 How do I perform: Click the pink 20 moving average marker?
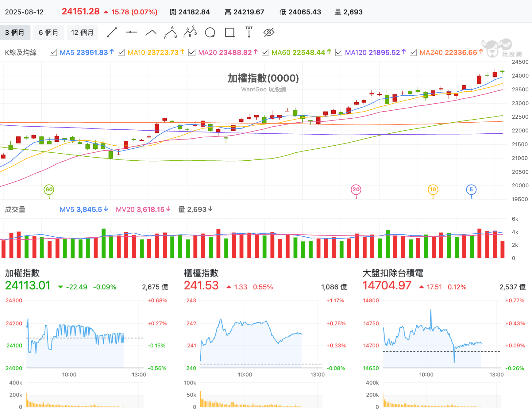tap(356, 189)
